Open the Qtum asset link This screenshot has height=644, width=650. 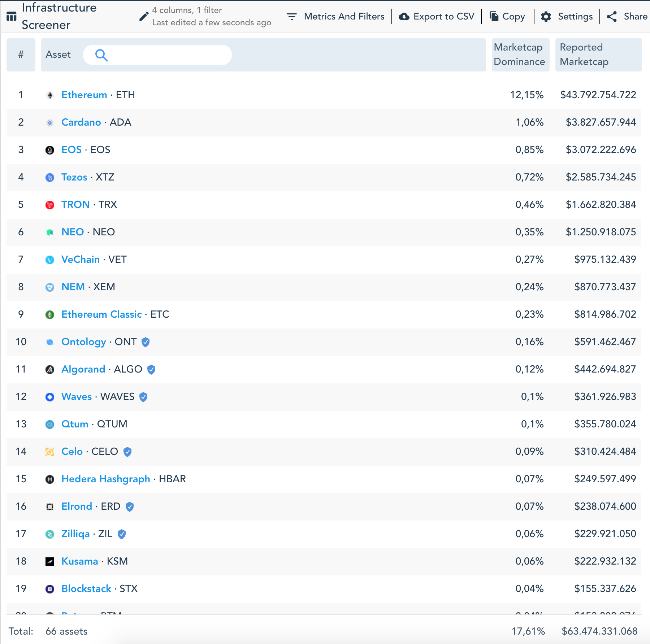click(75, 424)
